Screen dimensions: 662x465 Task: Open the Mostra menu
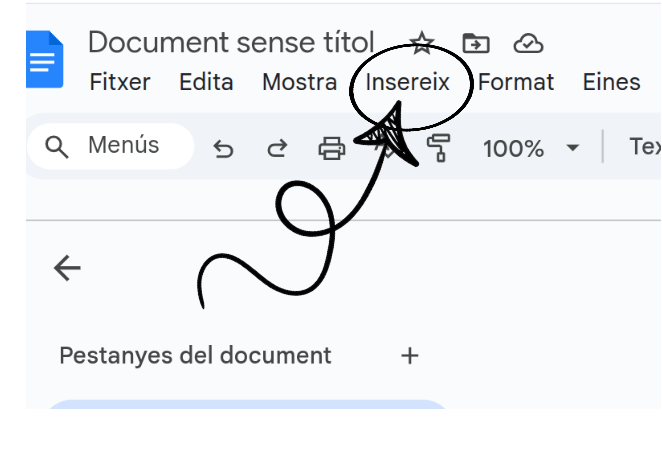pos(299,82)
